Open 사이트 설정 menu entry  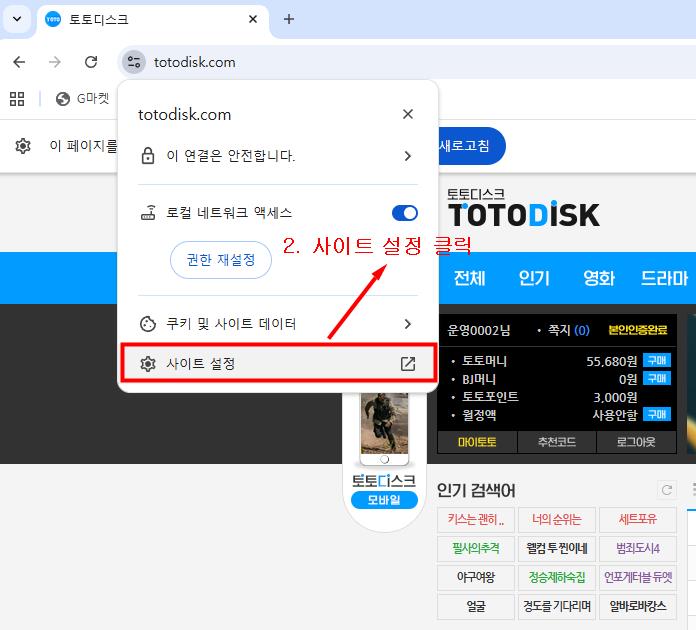278,364
